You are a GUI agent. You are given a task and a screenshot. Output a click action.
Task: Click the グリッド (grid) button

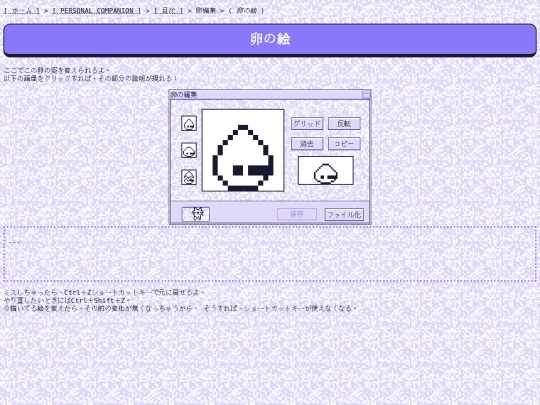pyautogui.click(x=307, y=124)
